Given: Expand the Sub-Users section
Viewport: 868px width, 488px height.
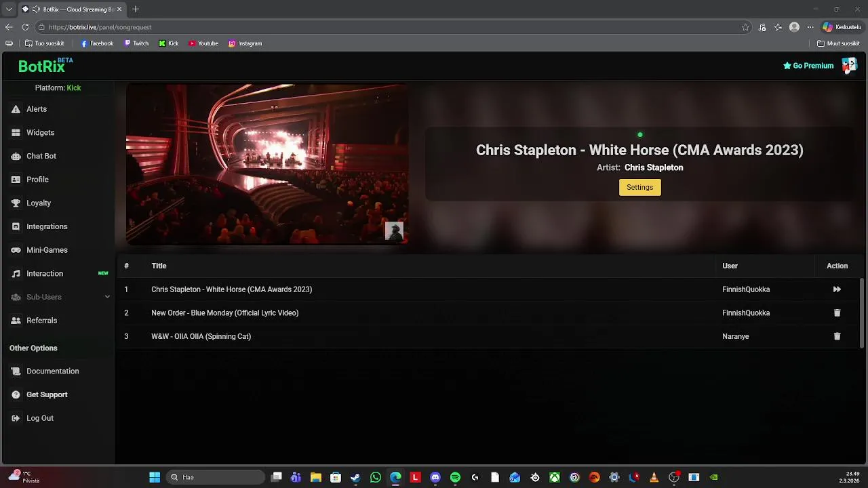Looking at the screenshot, I should coord(60,297).
